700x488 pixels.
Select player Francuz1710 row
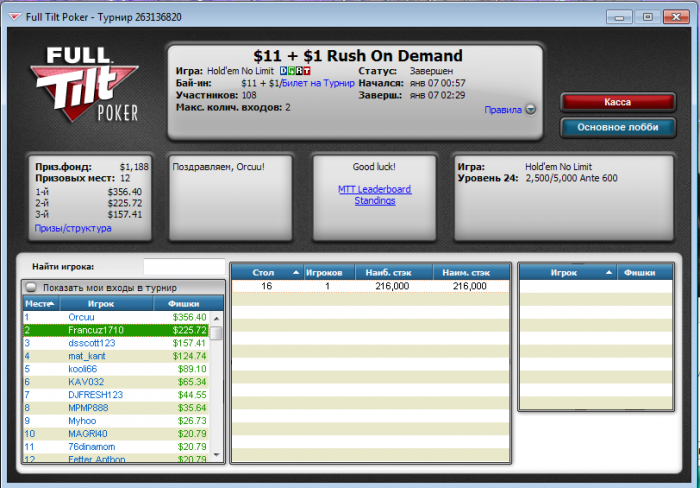(116, 330)
